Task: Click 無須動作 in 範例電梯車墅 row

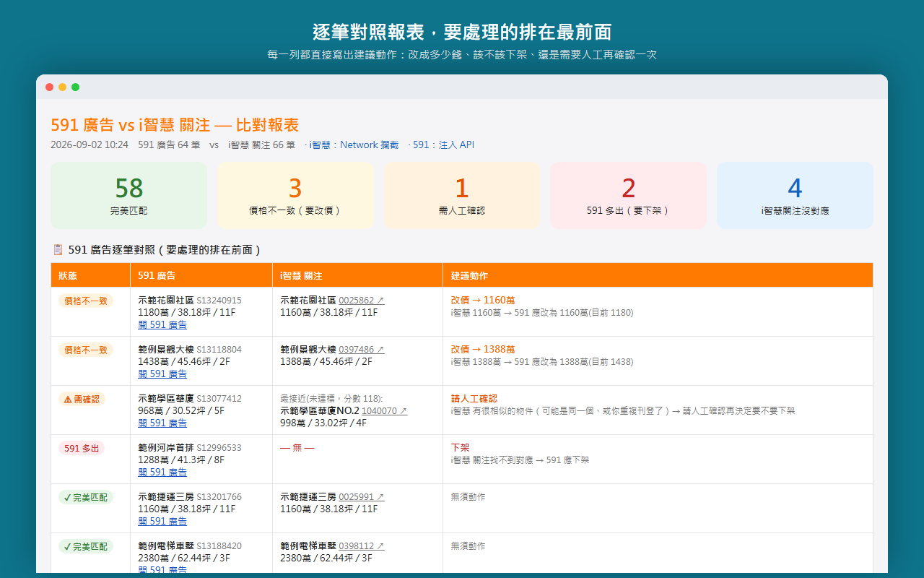Action: point(468,546)
